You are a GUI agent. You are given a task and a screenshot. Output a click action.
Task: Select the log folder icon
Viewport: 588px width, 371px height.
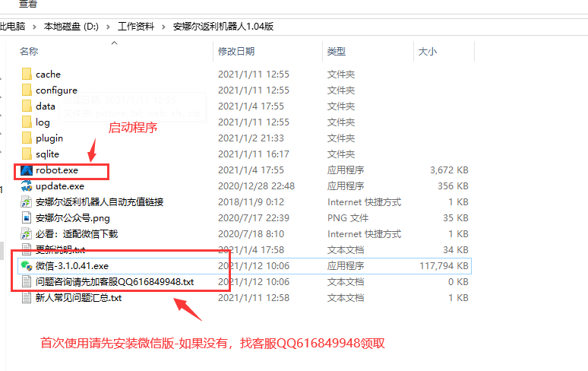point(27,122)
